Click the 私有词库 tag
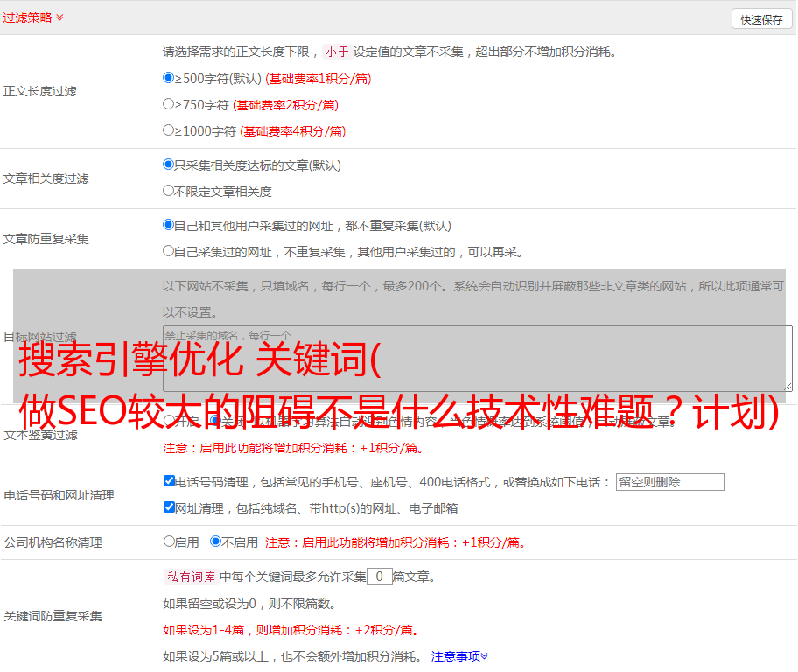798x672 pixels. pos(192,577)
